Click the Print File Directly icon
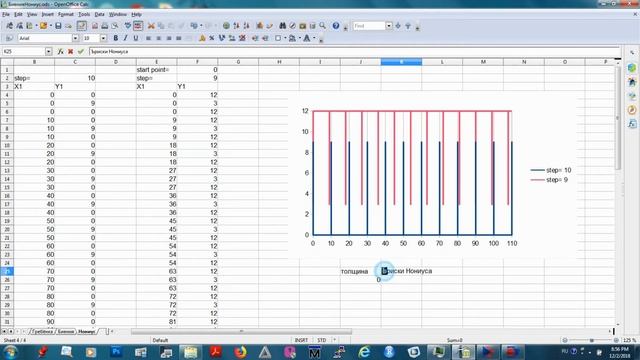The height and width of the screenshot is (360, 640). click(x=105, y=26)
